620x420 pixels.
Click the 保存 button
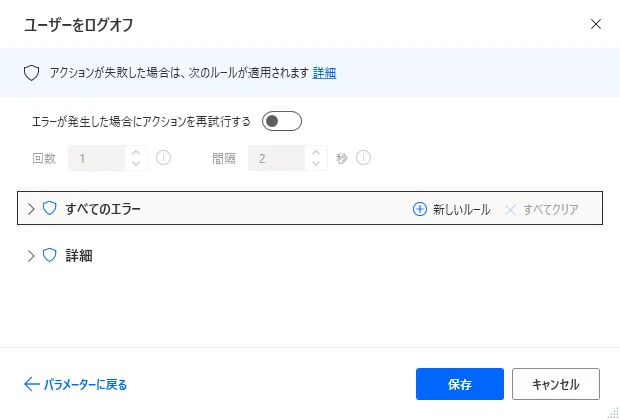click(x=460, y=384)
